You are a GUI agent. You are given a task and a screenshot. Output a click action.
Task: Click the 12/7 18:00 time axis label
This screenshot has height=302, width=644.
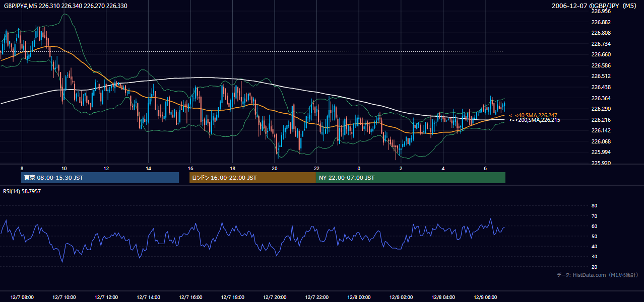coord(232,297)
